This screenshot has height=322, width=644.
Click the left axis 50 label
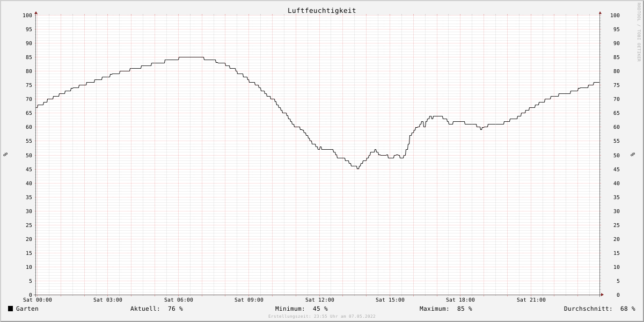29,156
